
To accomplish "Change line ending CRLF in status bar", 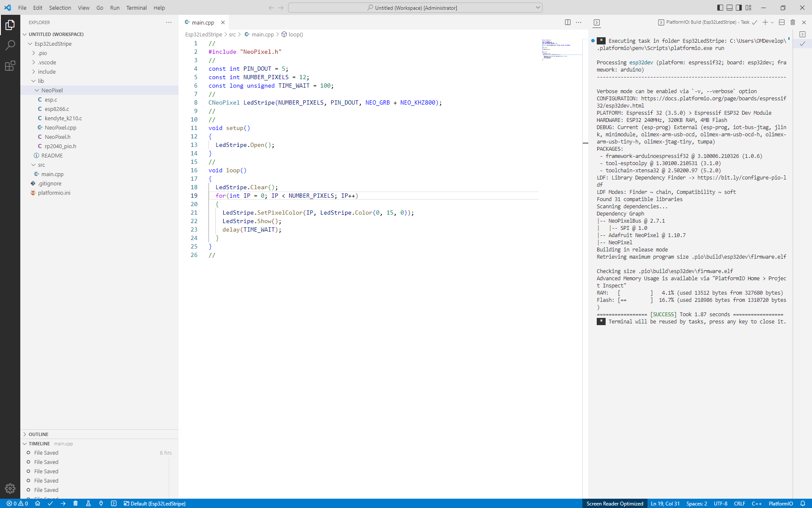I will tap(739, 503).
